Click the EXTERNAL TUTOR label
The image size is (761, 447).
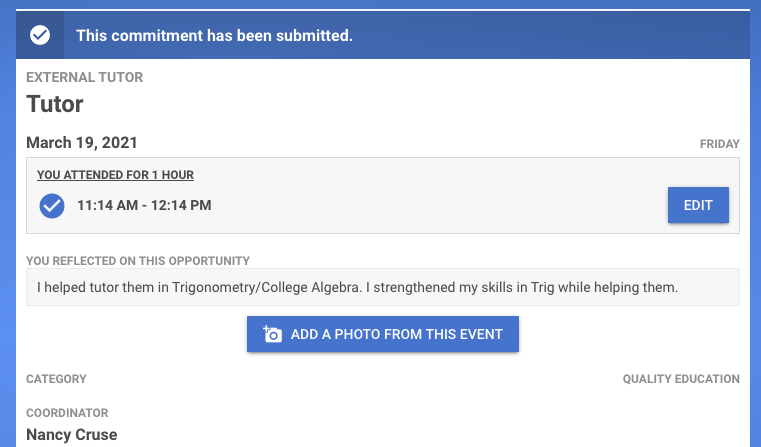84,77
